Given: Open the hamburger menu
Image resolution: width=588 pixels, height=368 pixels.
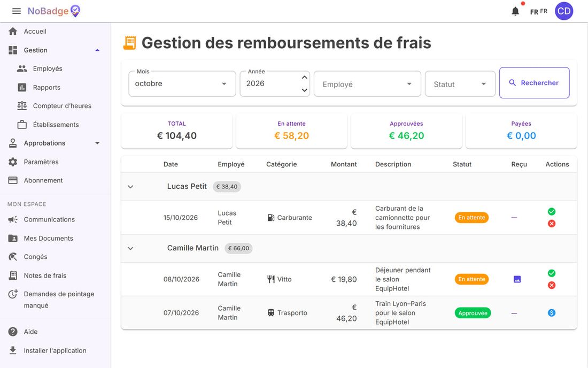Looking at the screenshot, I should coord(17,11).
